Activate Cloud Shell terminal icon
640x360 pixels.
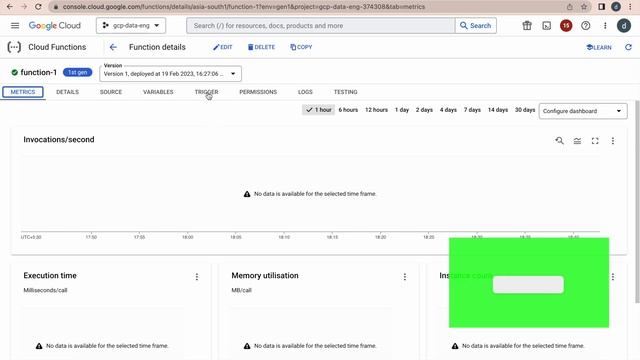click(x=547, y=25)
